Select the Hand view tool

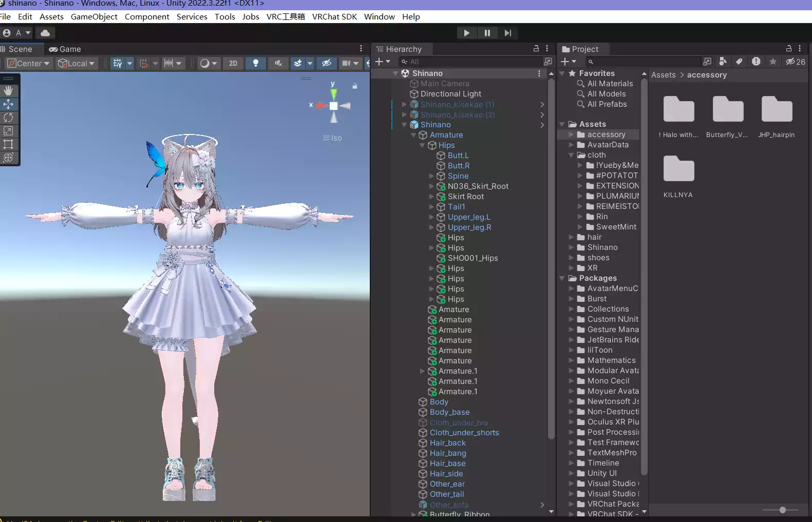[8, 91]
